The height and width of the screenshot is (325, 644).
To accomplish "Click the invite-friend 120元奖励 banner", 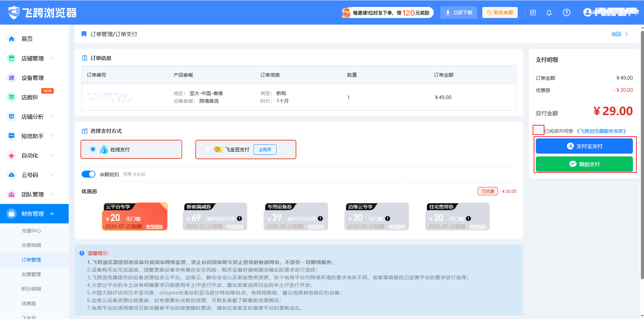I will [388, 12].
